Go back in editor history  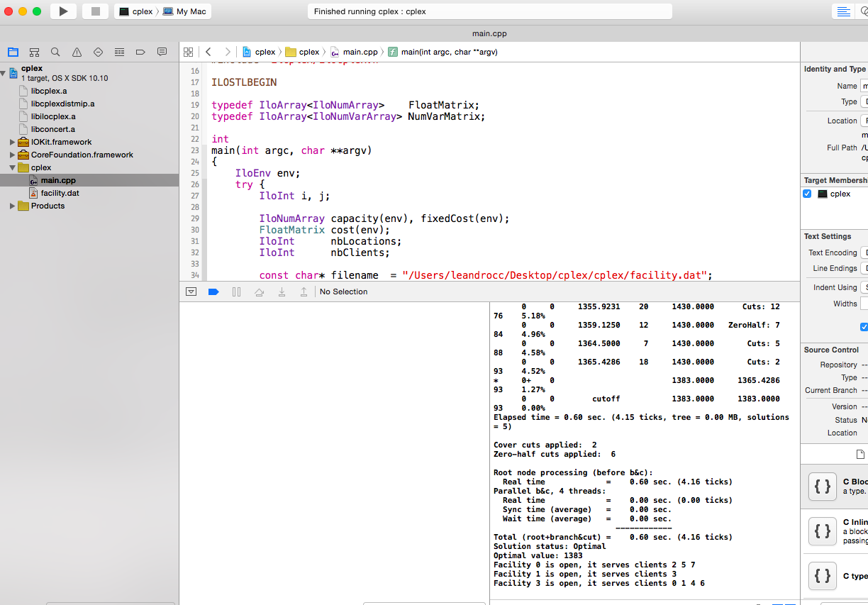coord(208,52)
